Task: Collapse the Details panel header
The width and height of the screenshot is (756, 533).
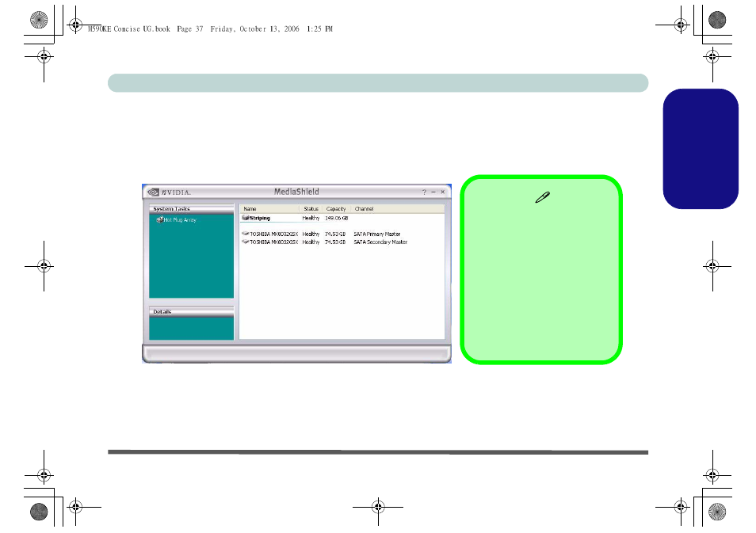Action: click(192, 312)
